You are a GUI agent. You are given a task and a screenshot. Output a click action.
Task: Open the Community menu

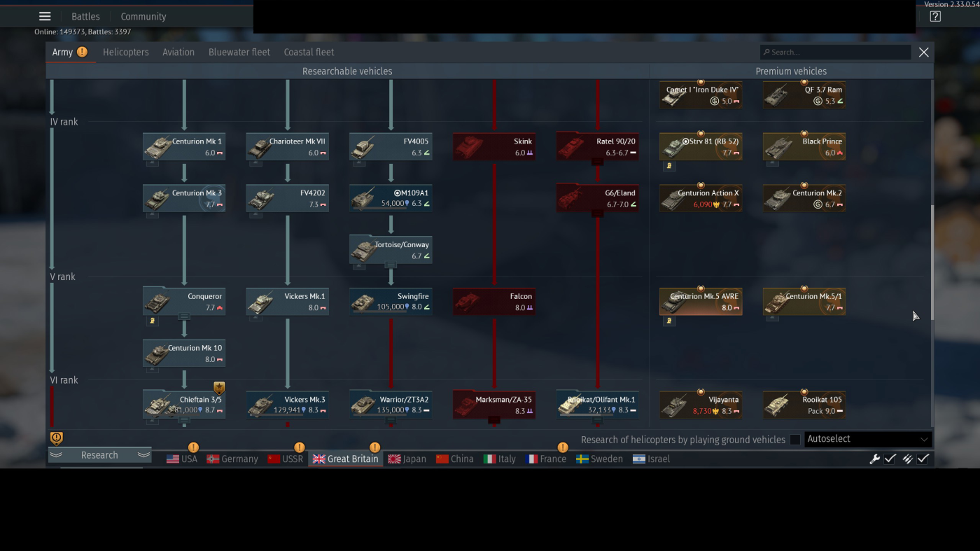click(x=143, y=16)
